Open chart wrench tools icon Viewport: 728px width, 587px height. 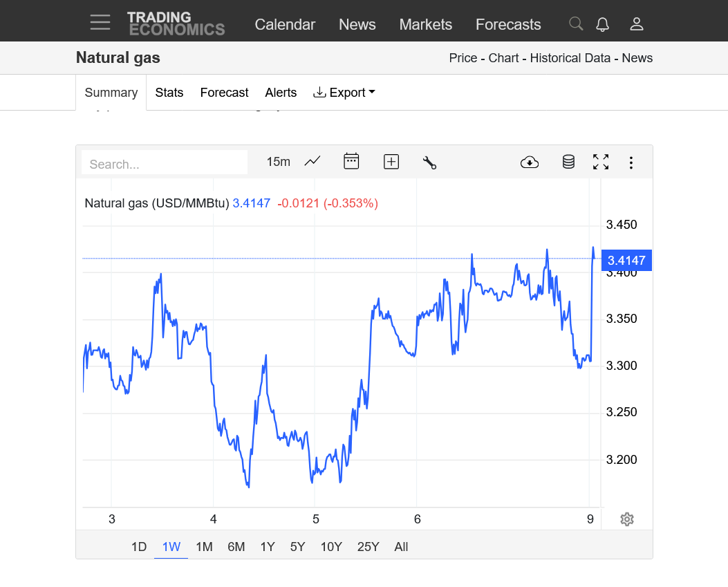pyautogui.click(x=429, y=162)
